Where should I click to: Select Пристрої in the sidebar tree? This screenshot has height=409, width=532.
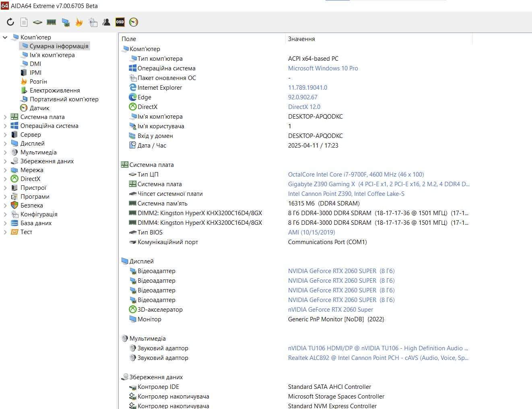tap(33, 187)
